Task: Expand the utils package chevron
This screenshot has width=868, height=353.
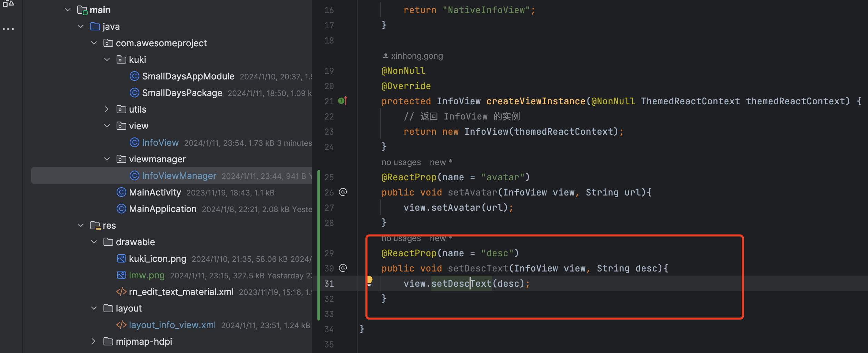Action: (x=107, y=109)
